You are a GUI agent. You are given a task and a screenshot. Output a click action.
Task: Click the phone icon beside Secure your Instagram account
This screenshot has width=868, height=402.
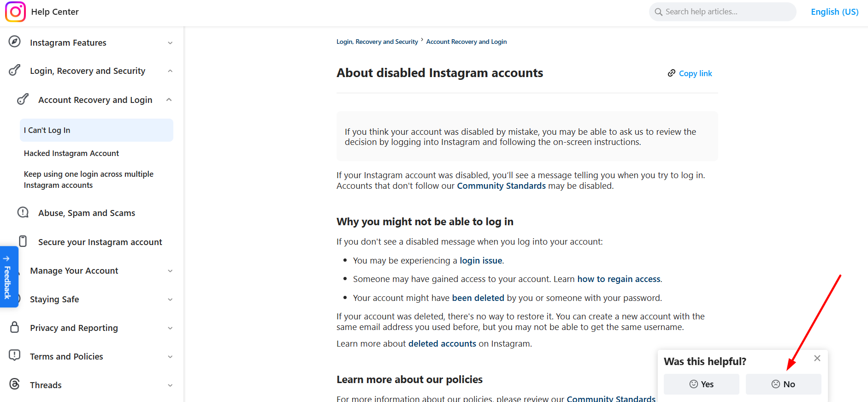pyautogui.click(x=23, y=241)
